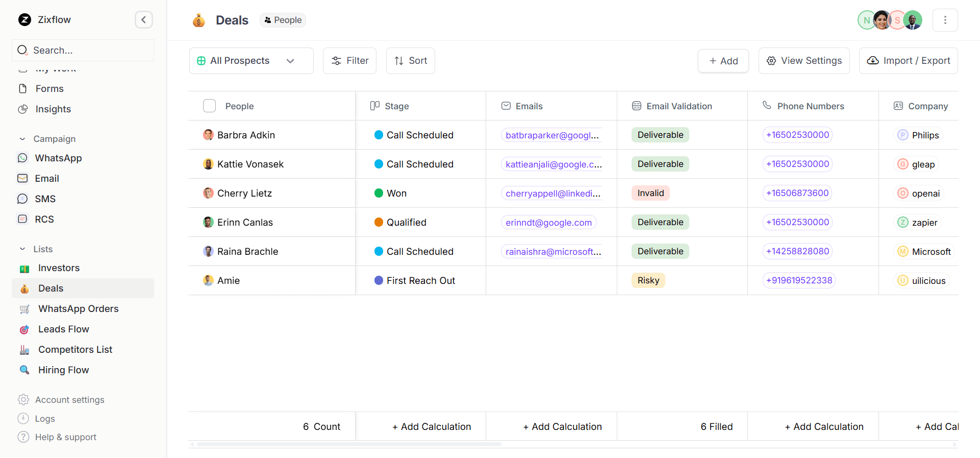The width and height of the screenshot is (980, 458).
Task: Click the WhatsApp campaign icon
Action: 22,158
